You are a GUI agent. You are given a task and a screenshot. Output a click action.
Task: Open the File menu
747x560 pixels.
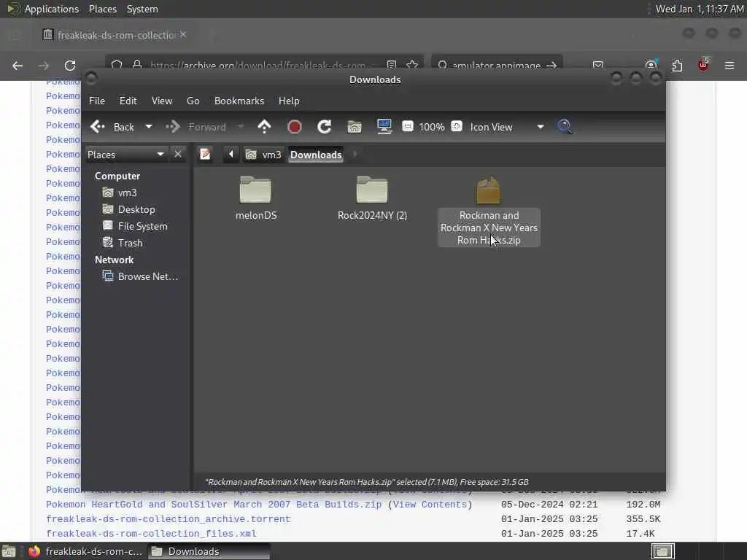[x=97, y=101]
